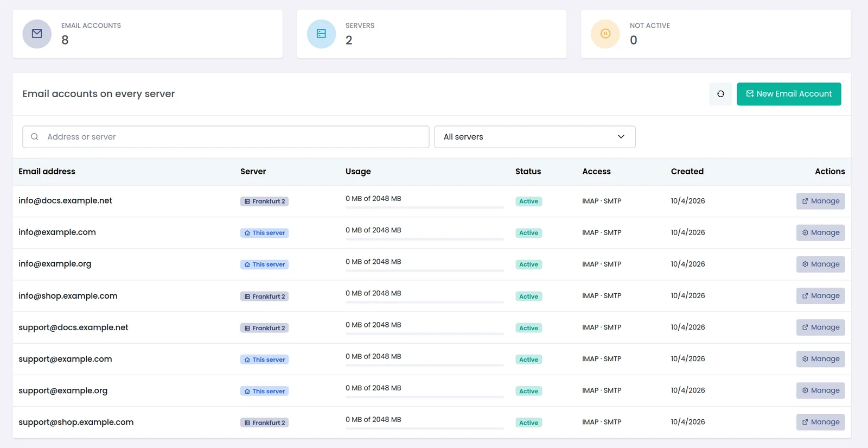This screenshot has height=448, width=868.
Task: Manage info@example.org account
Action: coord(820,264)
